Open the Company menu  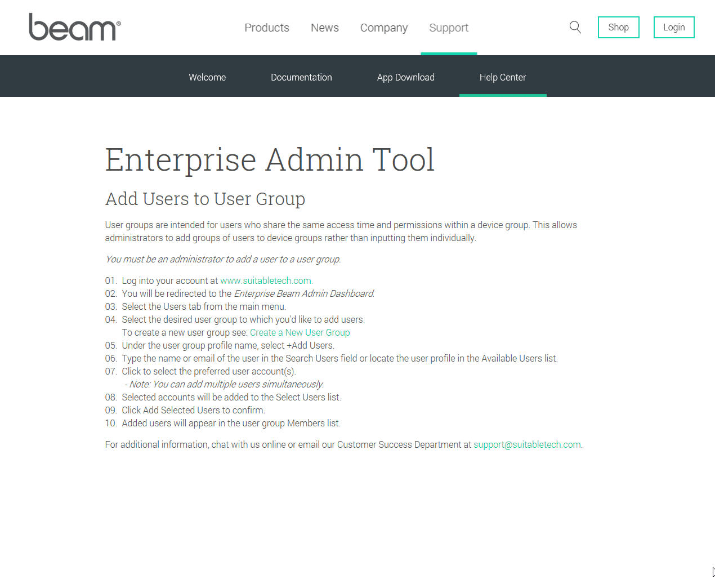pos(384,28)
